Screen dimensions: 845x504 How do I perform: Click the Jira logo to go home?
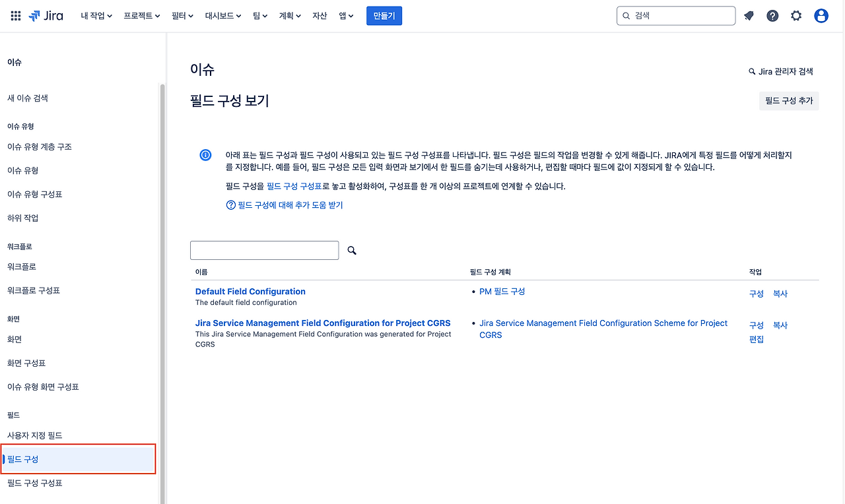point(44,15)
